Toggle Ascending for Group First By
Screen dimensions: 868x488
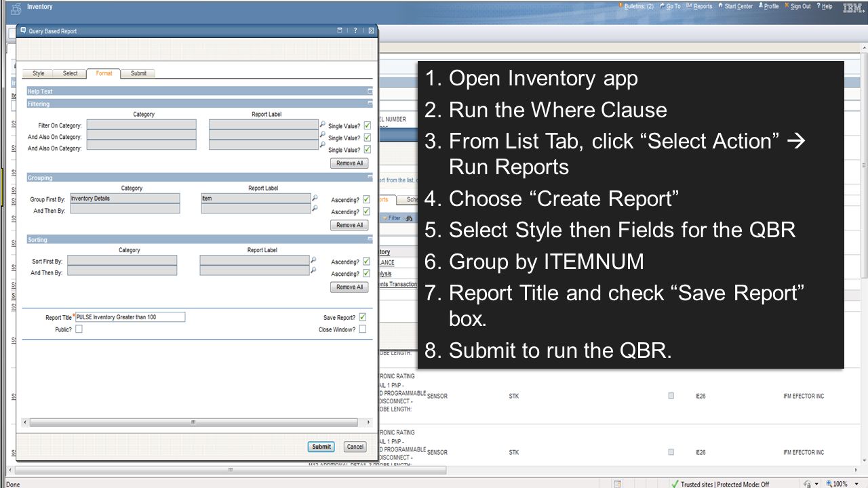click(x=366, y=199)
